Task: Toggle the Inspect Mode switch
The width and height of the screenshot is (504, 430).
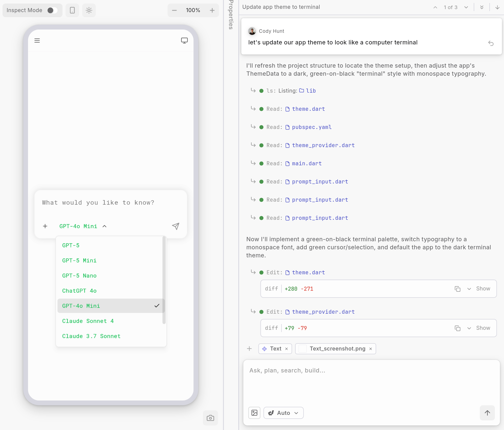Action: pyautogui.click(x=52, y=10)
